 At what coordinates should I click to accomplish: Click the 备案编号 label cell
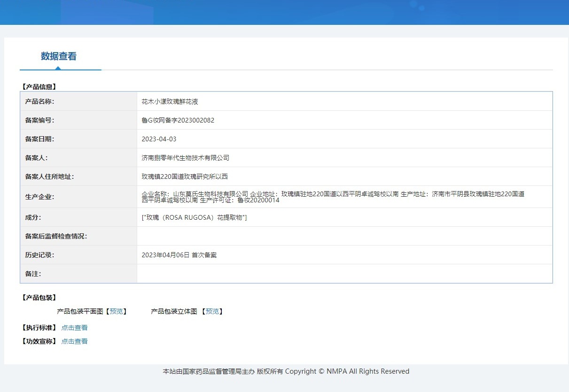pyautogui.click(x=78, y=120)
